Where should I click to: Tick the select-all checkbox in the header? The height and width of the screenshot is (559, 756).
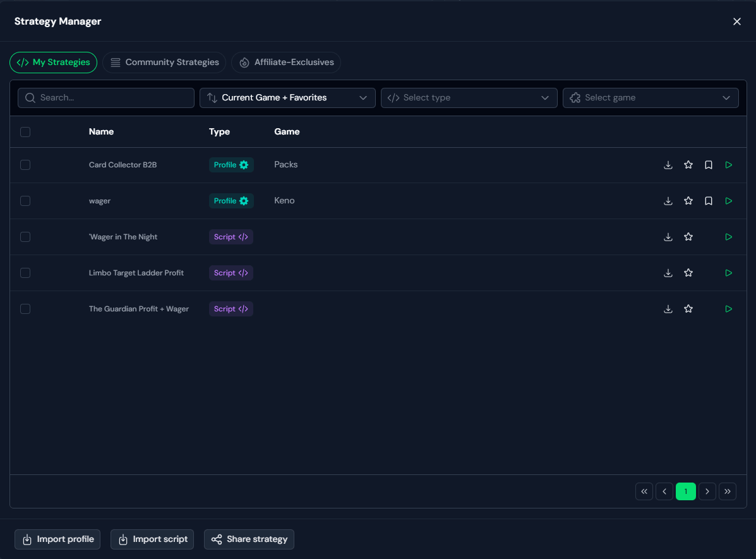coord(25,131)
